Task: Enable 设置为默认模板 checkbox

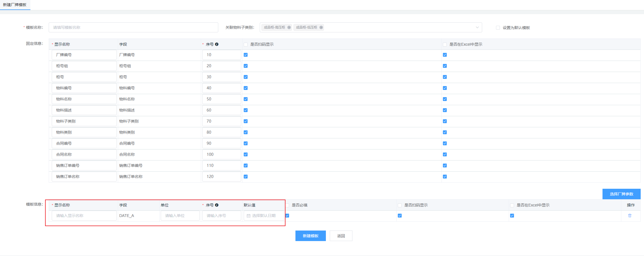Action: click(x=498, y=28)
